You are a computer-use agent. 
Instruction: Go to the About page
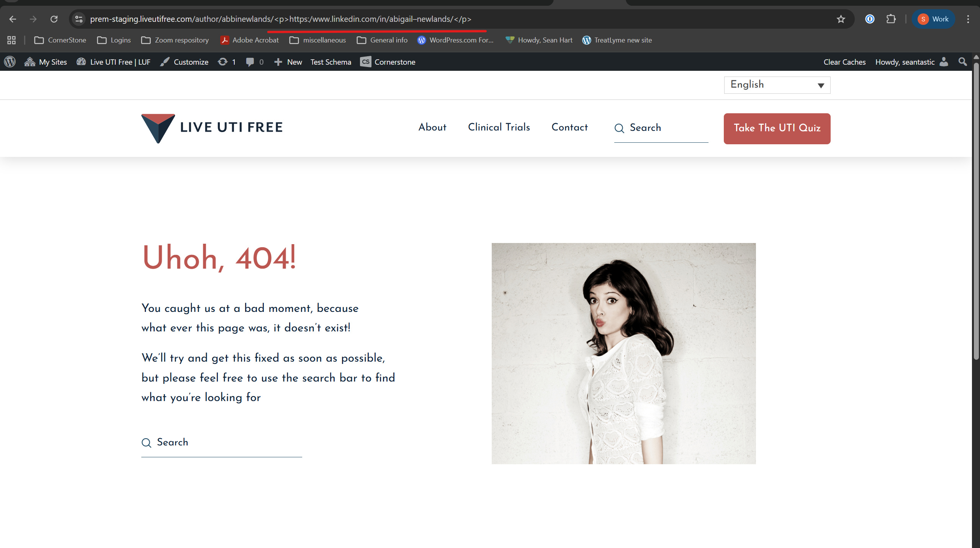click(432, 127)
